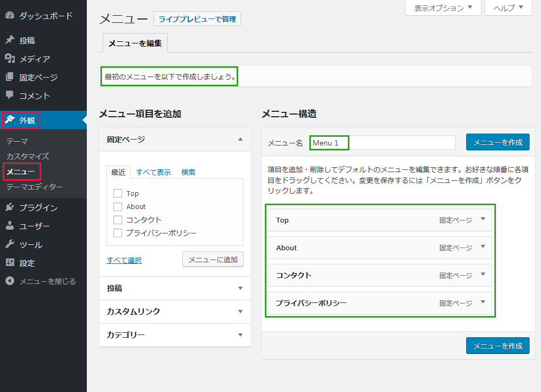Image resolution: width=541 pixels, height=392 pixels.
Task: Click bottom メニューを作成 button
Action: 498,346
